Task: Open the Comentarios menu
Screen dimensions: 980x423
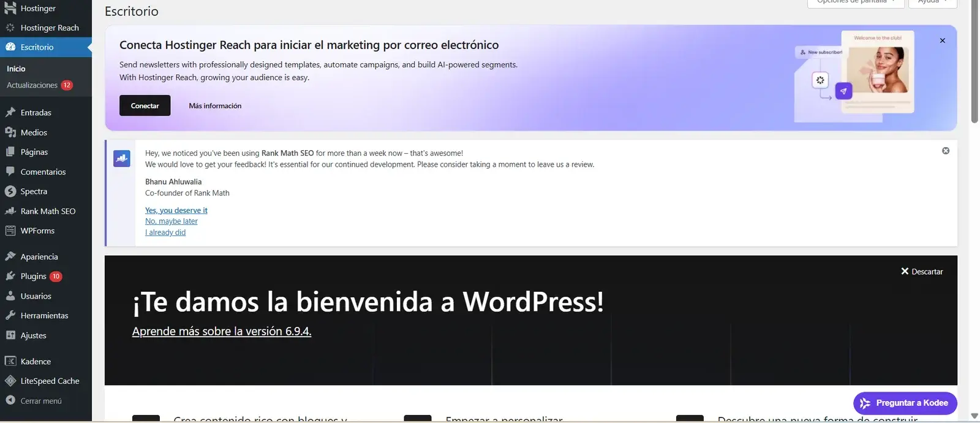Action: pos(46,172)
